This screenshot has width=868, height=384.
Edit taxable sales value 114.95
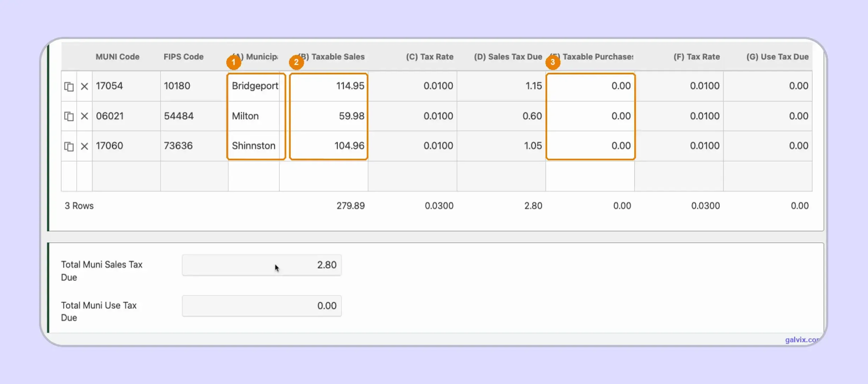pyautogui.click(x=324, y=86)
